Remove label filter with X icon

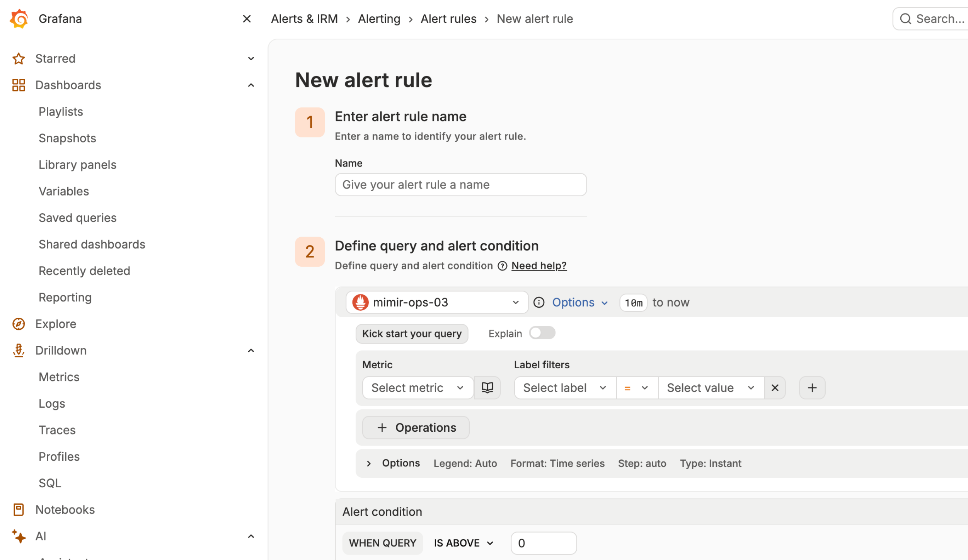(x=775, y=388)
